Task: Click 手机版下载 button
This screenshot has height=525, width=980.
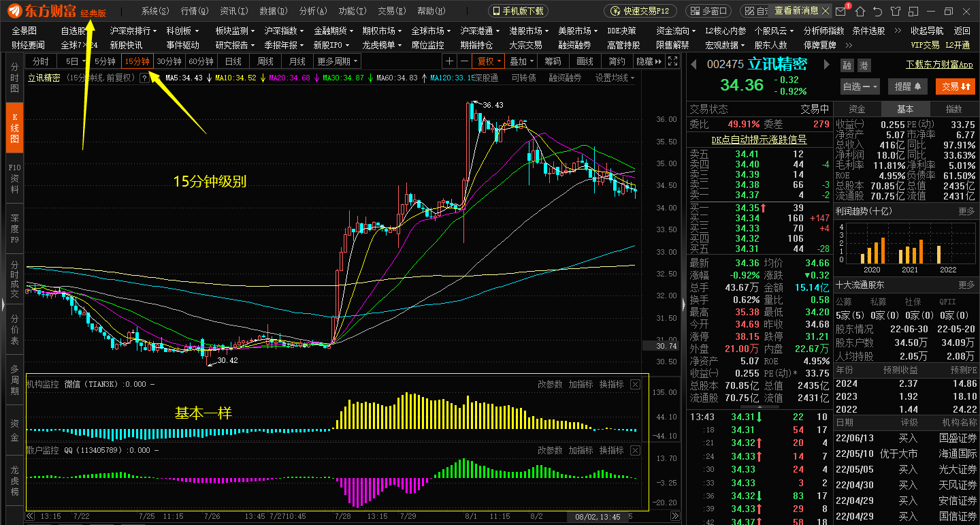Action: tap(518, 11)
